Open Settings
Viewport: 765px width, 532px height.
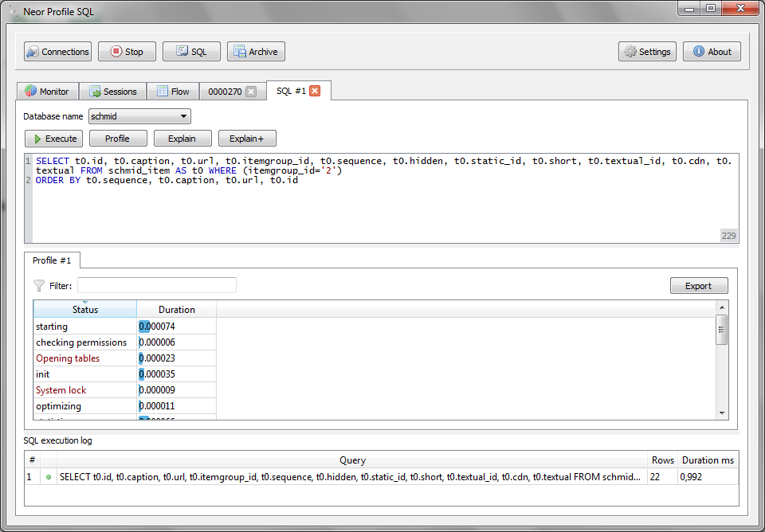pos(647,52)
